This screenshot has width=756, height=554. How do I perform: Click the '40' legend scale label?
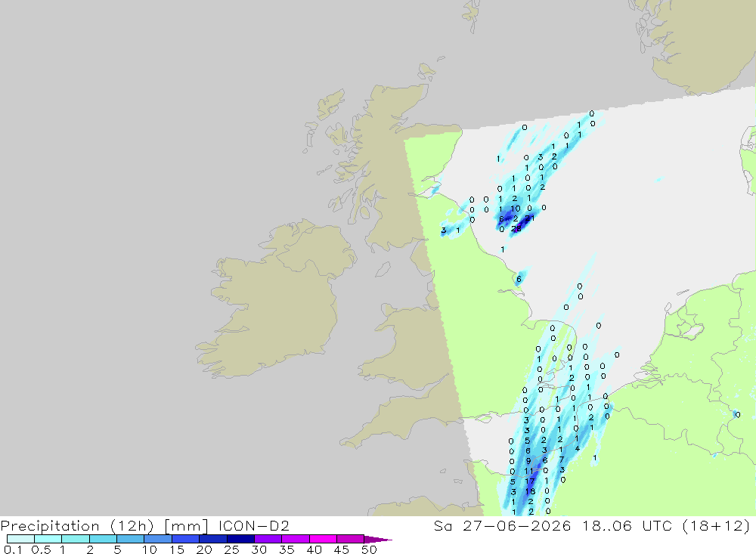(x=314, y=549)
